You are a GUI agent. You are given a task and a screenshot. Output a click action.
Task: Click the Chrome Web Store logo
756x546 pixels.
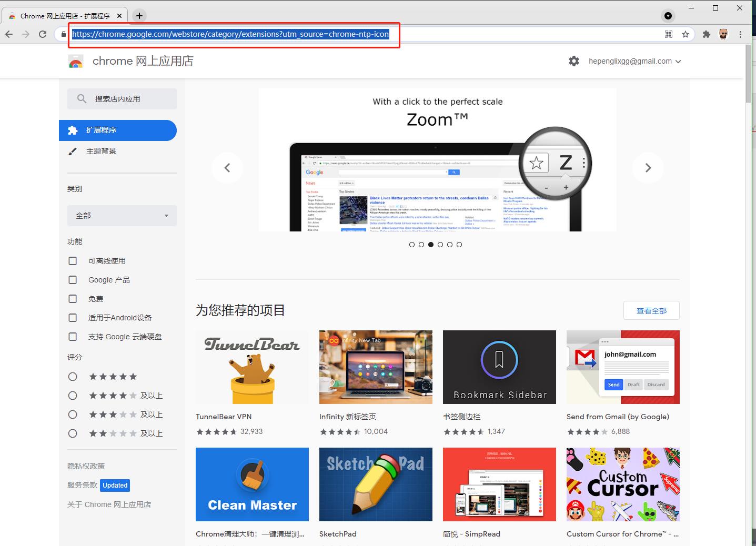pos(76,62)
